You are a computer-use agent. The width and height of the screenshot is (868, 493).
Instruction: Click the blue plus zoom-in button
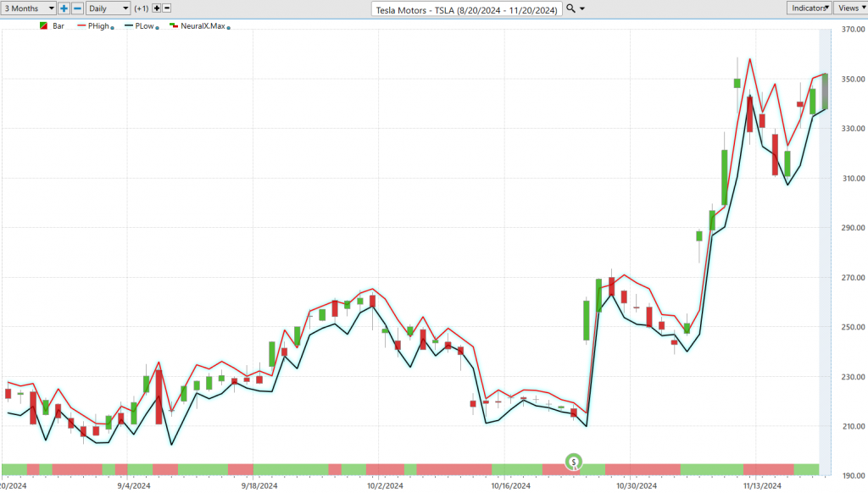click(64, 8)
